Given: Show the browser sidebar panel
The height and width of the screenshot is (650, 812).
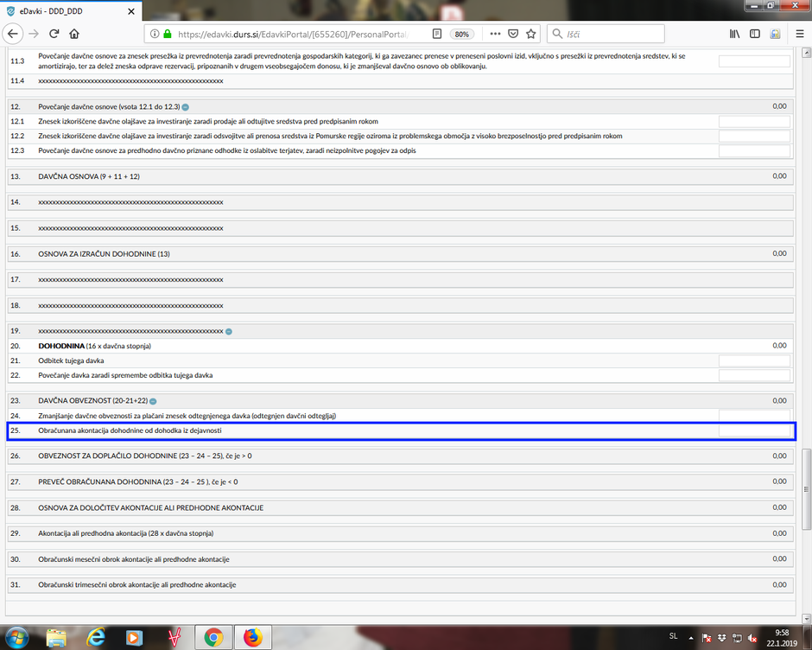Looking at the screenshot, I should (x=755, y=34).
